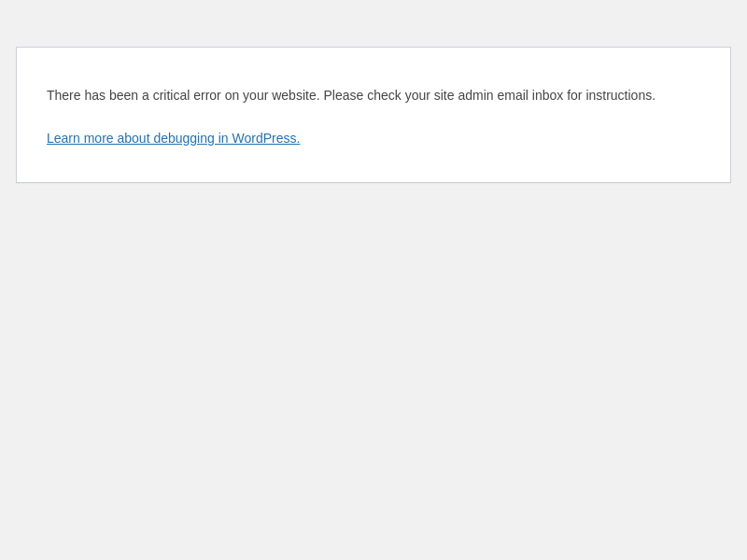This screenshot has width=747, height=560.
Task: Click the word "about" in the debugging link
Action: click(x=133, y=138)
